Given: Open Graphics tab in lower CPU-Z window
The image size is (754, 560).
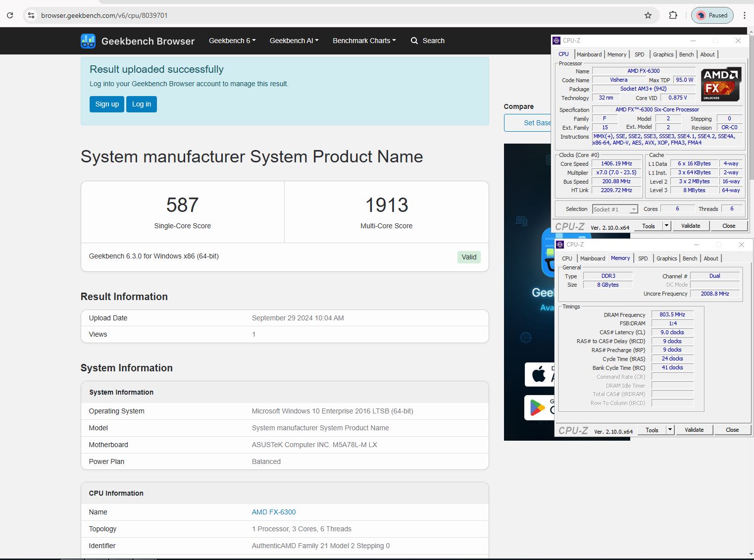Looking at the screenshot, I should click(x=667, y=258).
